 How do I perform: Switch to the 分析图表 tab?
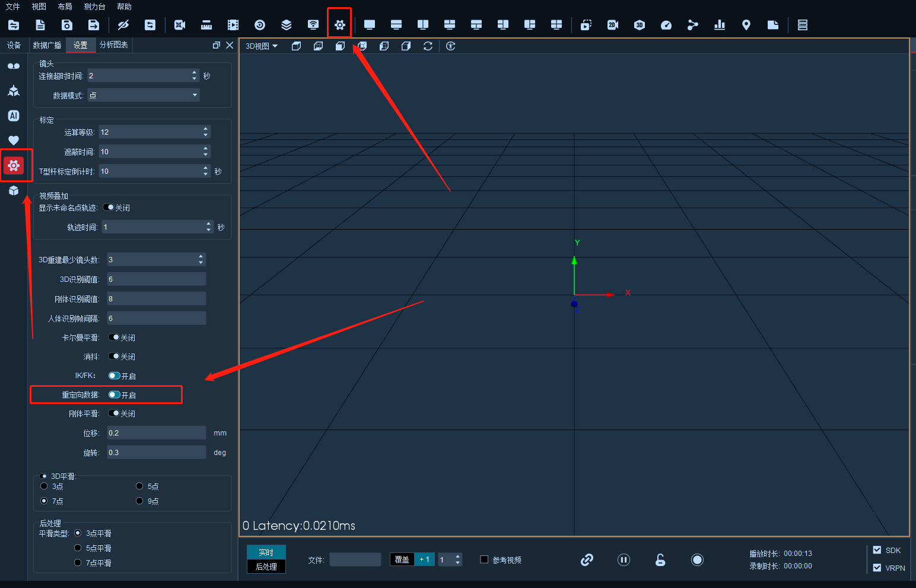113,45
